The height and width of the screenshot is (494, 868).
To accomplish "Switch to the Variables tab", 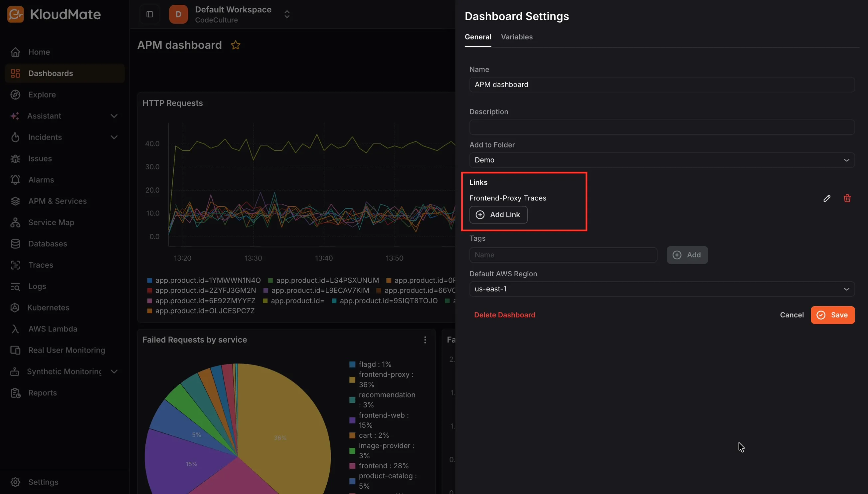I will pos(517,37).
